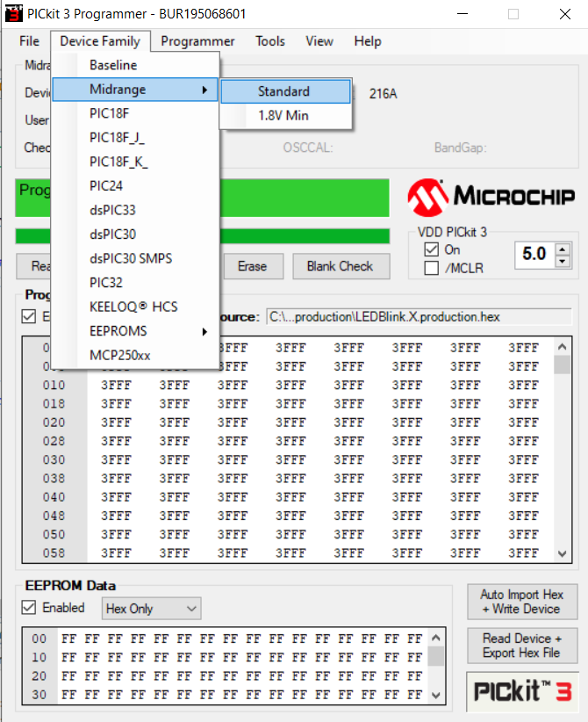Open the File menu
Screen dimensions: 588x722
[x=29, y=41]
